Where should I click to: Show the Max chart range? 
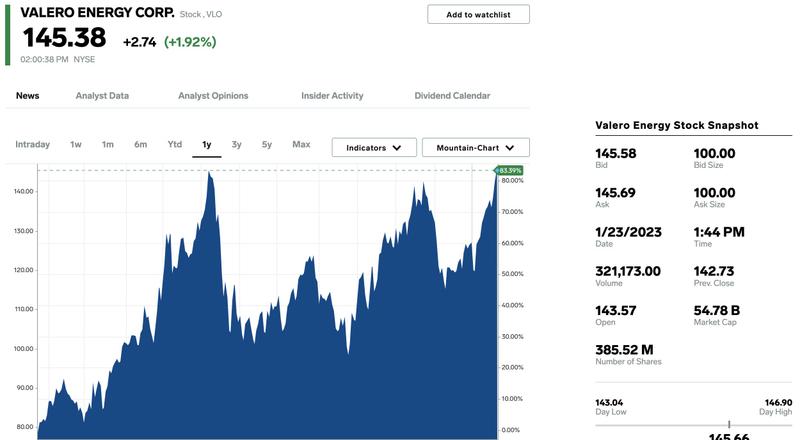pyautogui.click(x=301, y=144)
